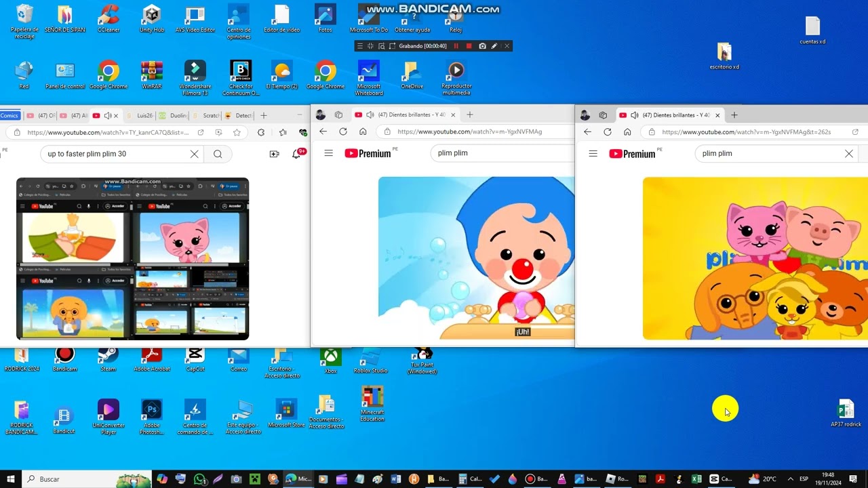Reload the page in middle browser window
868x488 pixels.
[x=343, y=131]
